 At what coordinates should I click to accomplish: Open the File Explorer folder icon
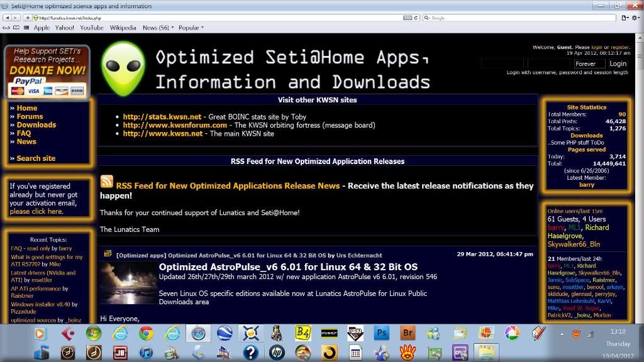pyautogui.click(x=486, y=352)
